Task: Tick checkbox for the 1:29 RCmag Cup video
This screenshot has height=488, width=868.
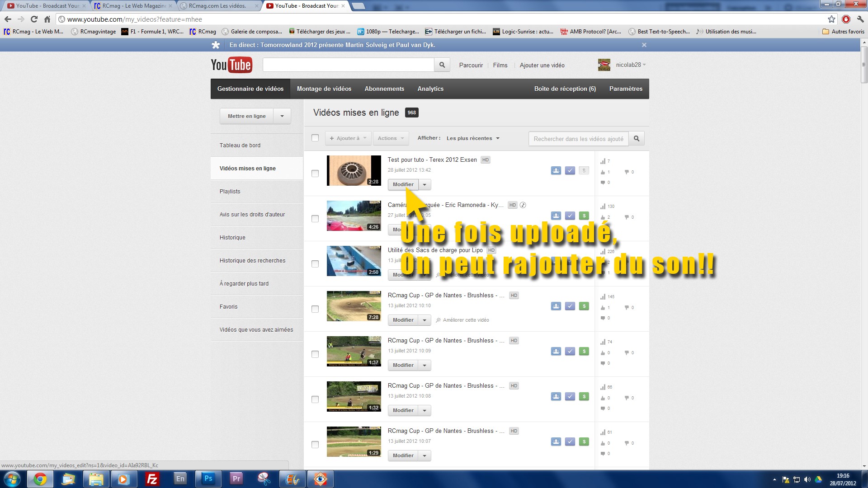Action: [315, 445]
